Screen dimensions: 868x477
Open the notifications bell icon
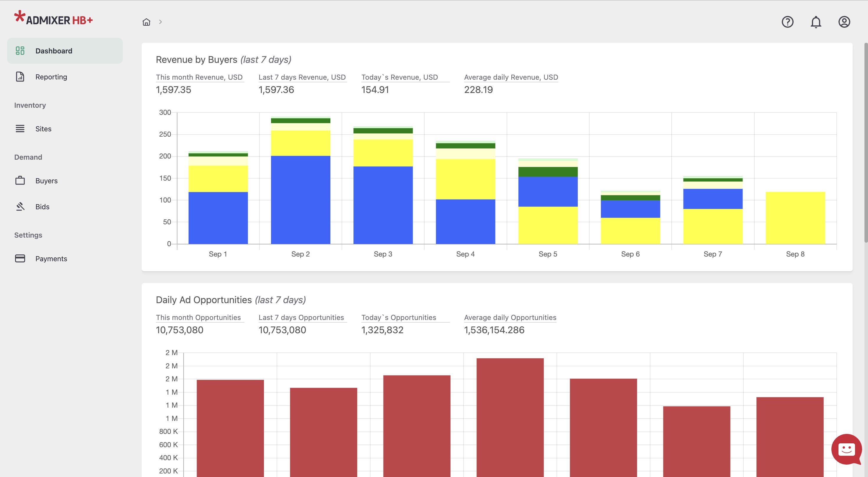tap(816, 22)
